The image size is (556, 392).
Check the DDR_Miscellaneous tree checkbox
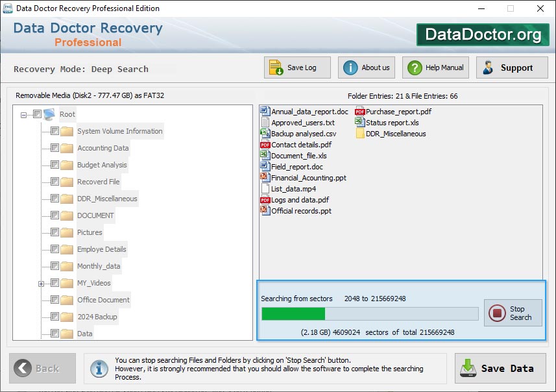click(x=54, y=199)
